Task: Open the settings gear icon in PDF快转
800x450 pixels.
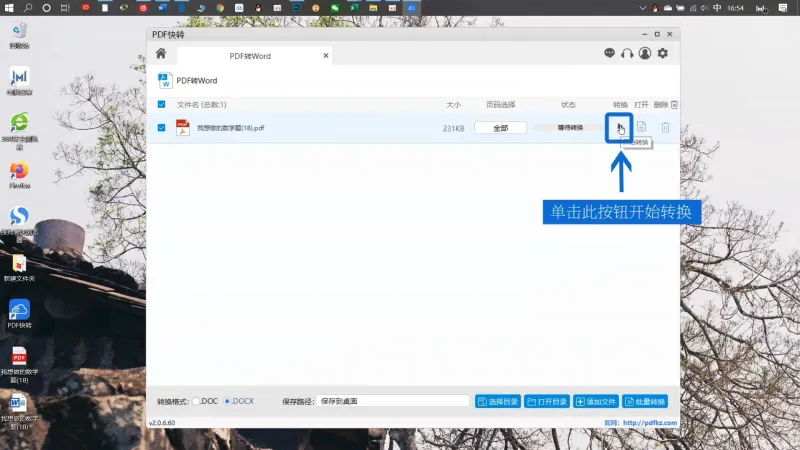Action: (x=663, y=53)
